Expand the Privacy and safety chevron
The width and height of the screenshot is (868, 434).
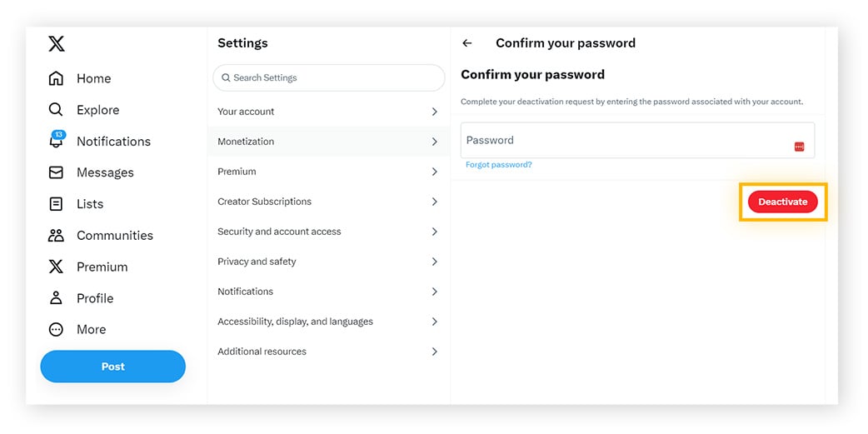pos(434,262)
